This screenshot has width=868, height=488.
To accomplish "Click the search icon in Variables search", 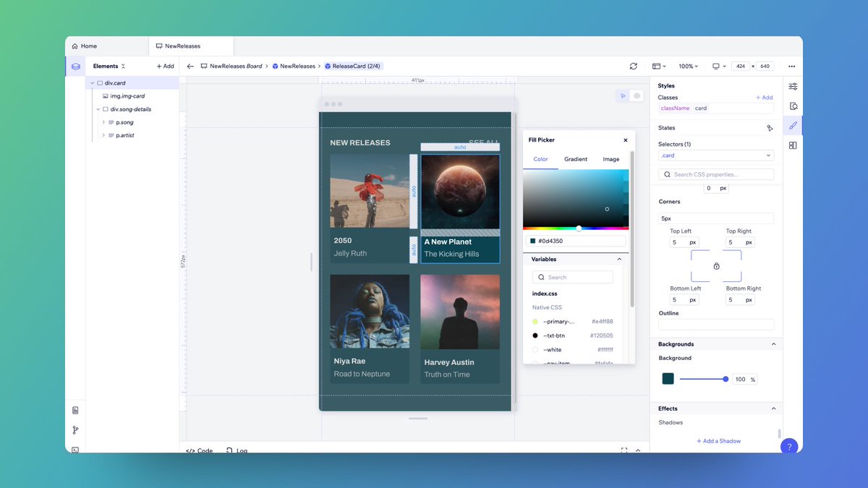I will click(x=541, y=277).
